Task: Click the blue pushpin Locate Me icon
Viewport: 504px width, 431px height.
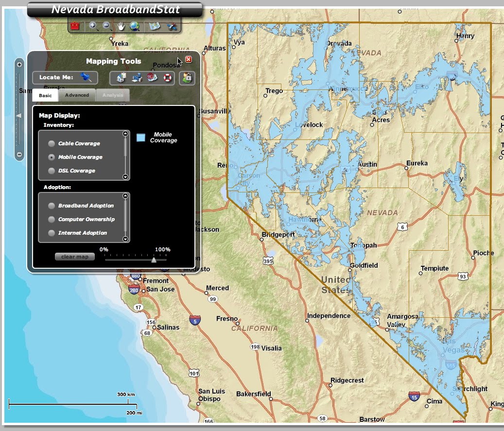Action: click(x=86, y=77)
